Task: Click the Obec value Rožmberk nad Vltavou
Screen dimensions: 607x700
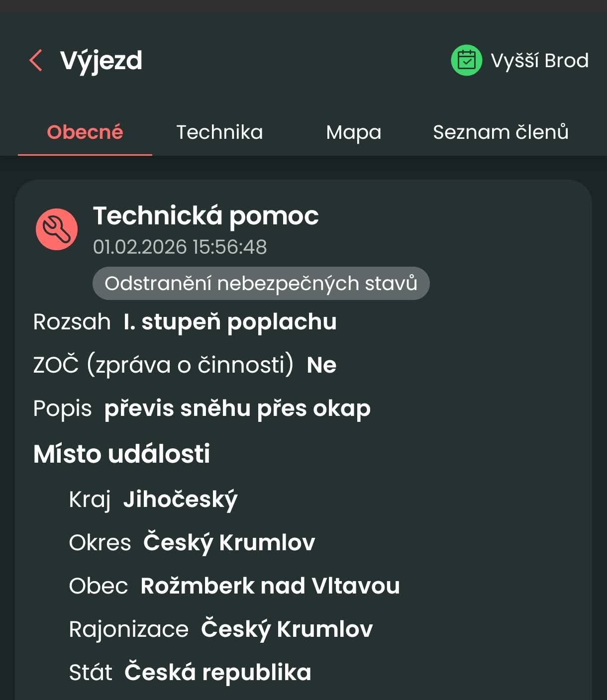Action: [270, 586]
